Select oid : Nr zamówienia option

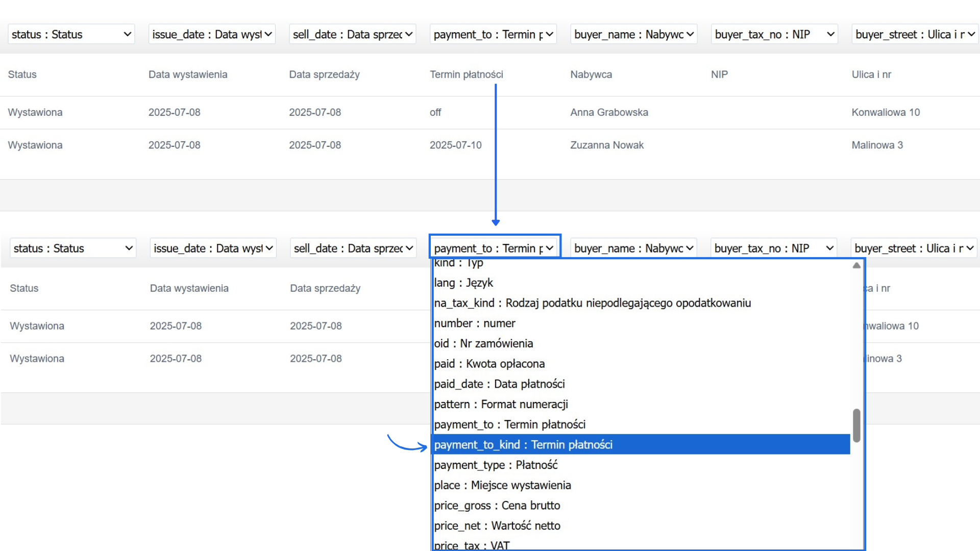click(x=483, y=344)
